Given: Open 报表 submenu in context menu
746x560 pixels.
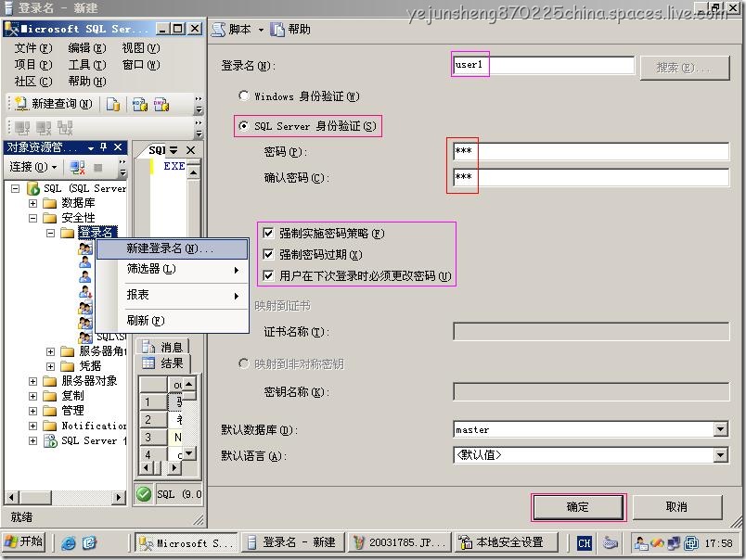Looking at the screenshot, I should click(172, 295).
